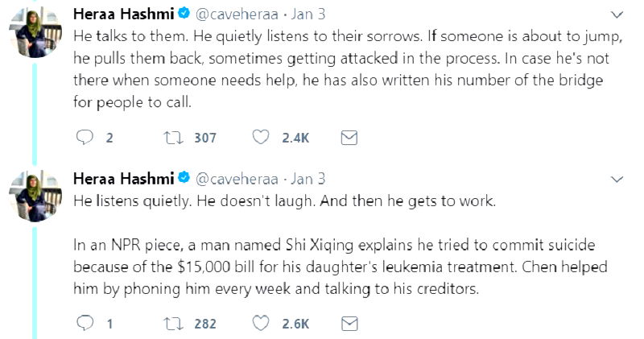
Task: Expand the first tweet's options chevron
Action: [617, 15]
